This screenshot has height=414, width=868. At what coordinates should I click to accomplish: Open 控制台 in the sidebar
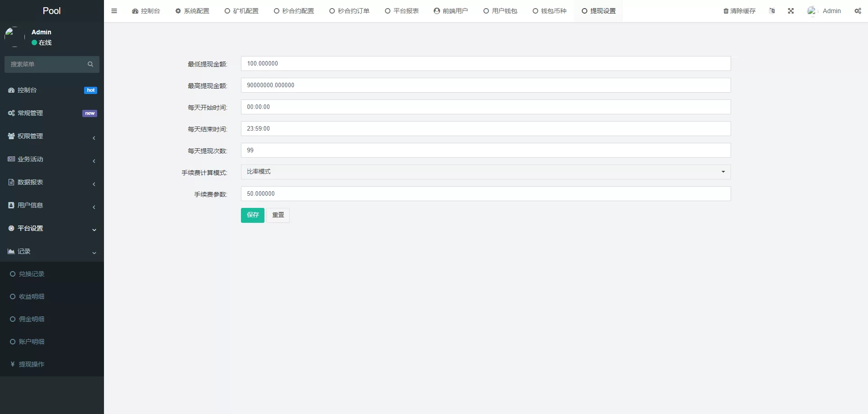tap(52, 90)
